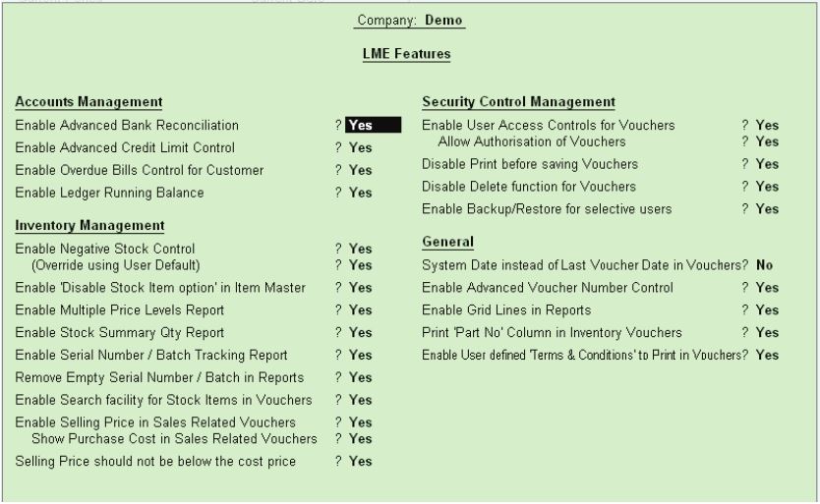Toggle the Stock Summary Qty Report value
This screenshot has width=820, height=504.
click(361, 333)
